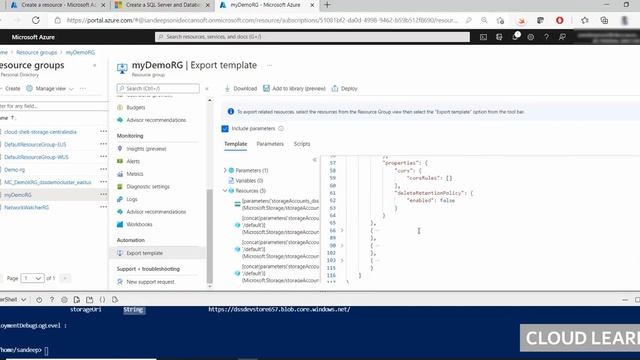The image size is (640, 360).
Task: Open Cloud Shell settings gear
Action: pyautogui.click(x=64, y=300)
